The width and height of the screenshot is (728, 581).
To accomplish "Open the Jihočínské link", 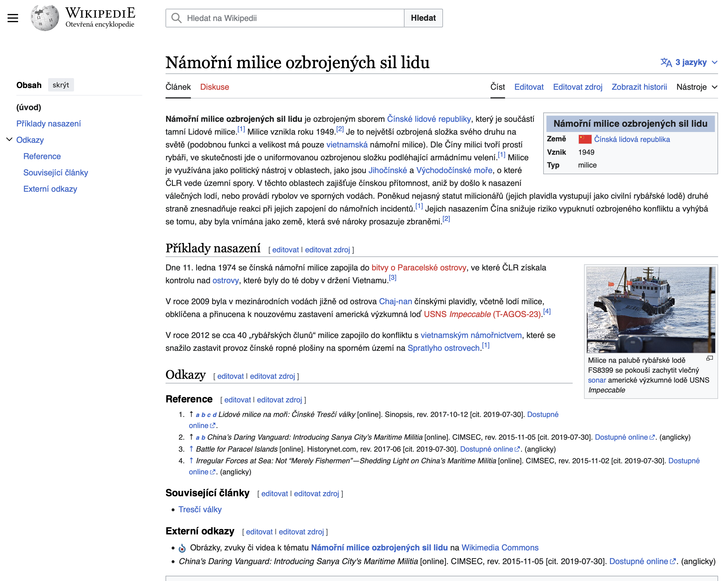I will pyautogui.click(x=388, y=170).
